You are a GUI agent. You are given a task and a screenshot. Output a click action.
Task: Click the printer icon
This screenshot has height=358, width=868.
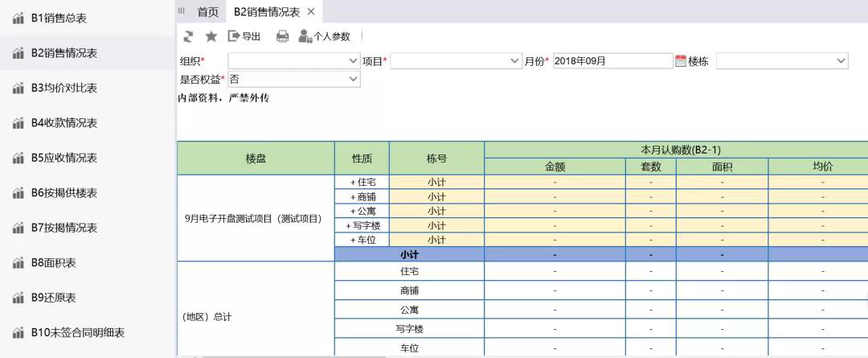282,36
